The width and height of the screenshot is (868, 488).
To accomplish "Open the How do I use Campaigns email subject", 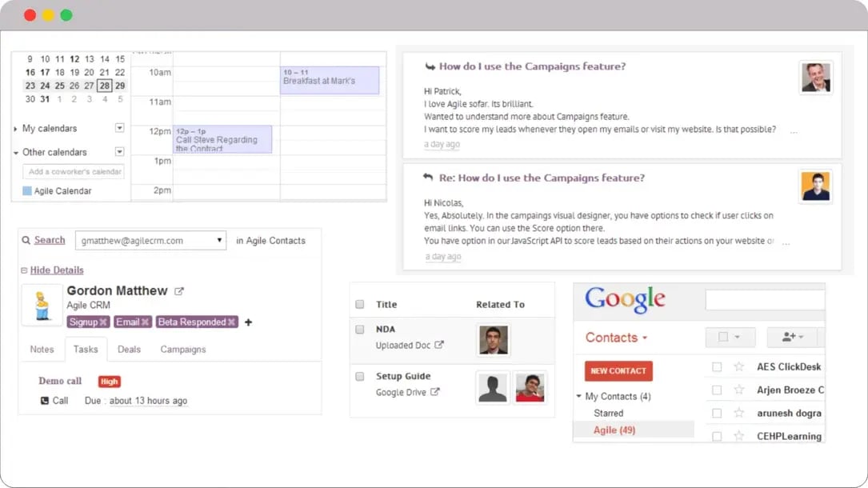I will tap(532, 66).
